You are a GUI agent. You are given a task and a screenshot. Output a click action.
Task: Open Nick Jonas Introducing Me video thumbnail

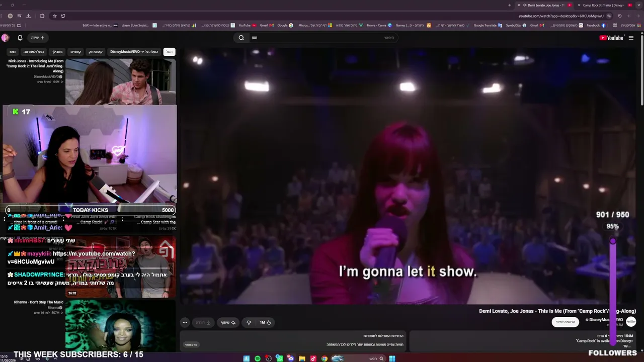tap(120, 81)
